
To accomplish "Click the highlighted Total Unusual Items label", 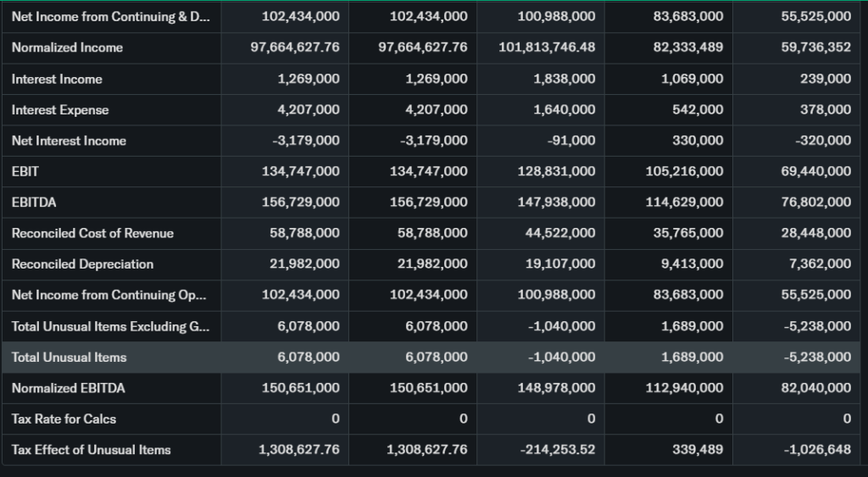I will click(x=69, y=358).
